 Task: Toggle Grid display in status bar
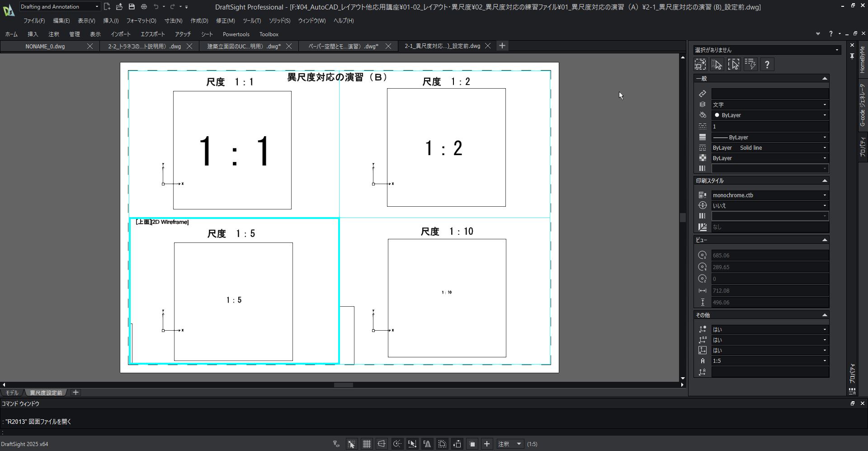click(x=367, y=444)
